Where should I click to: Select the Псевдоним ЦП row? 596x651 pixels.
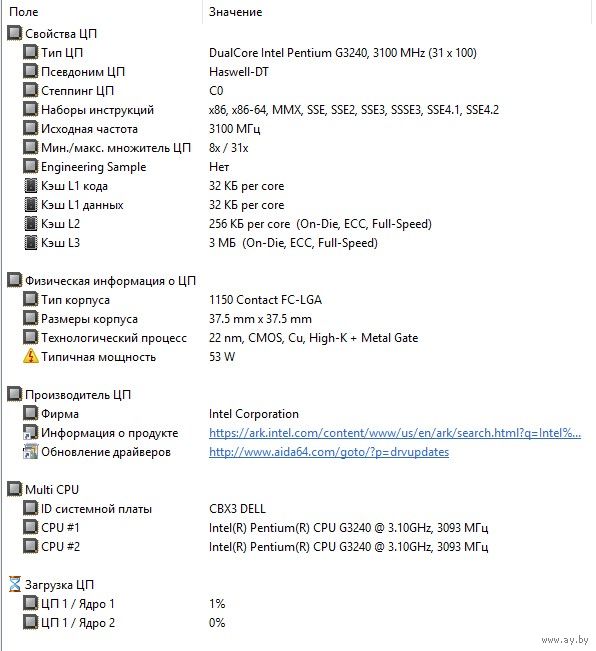tap(297, 71)
